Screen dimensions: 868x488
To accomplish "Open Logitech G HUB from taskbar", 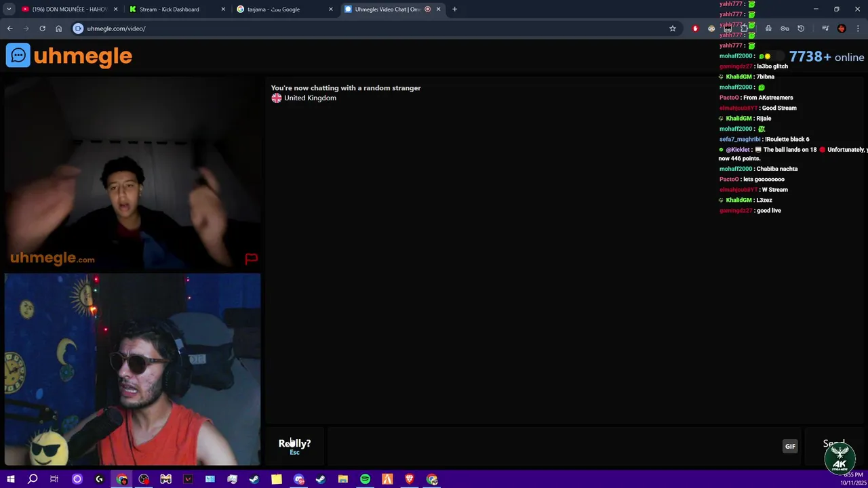I will click(99, 479).
